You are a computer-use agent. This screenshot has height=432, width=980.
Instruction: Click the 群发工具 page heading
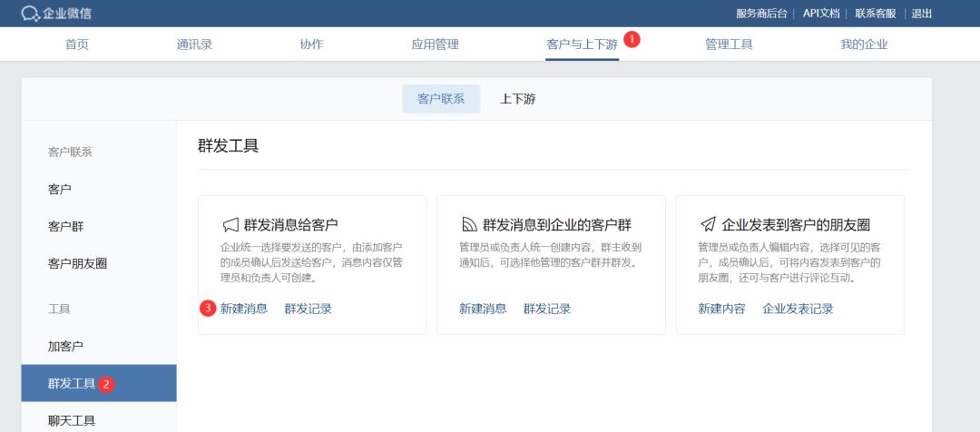(x=228, y=146)
